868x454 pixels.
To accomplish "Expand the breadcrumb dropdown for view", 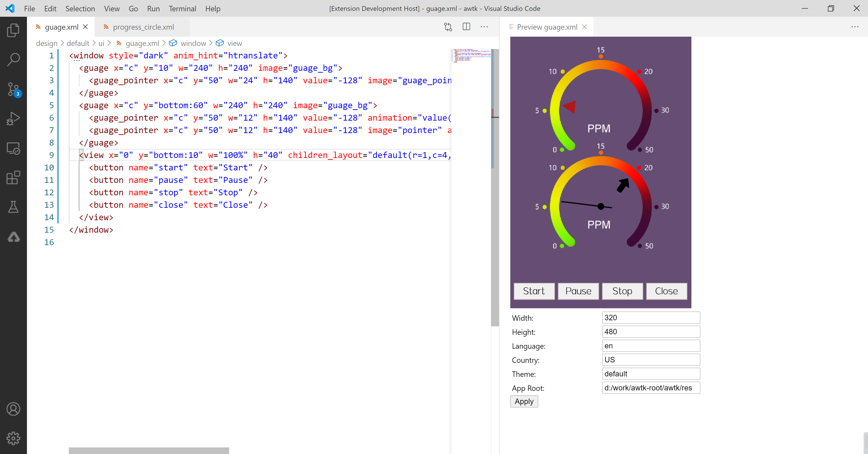I will [x=235, y=43].
